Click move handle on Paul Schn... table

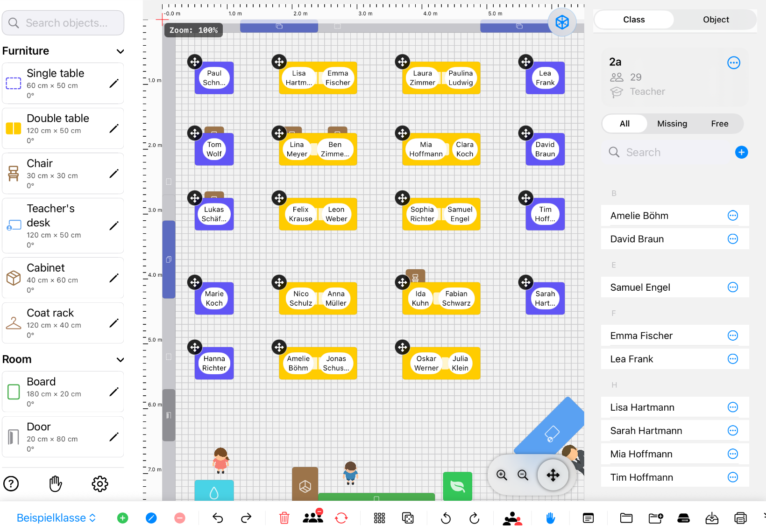pos(195,62)
